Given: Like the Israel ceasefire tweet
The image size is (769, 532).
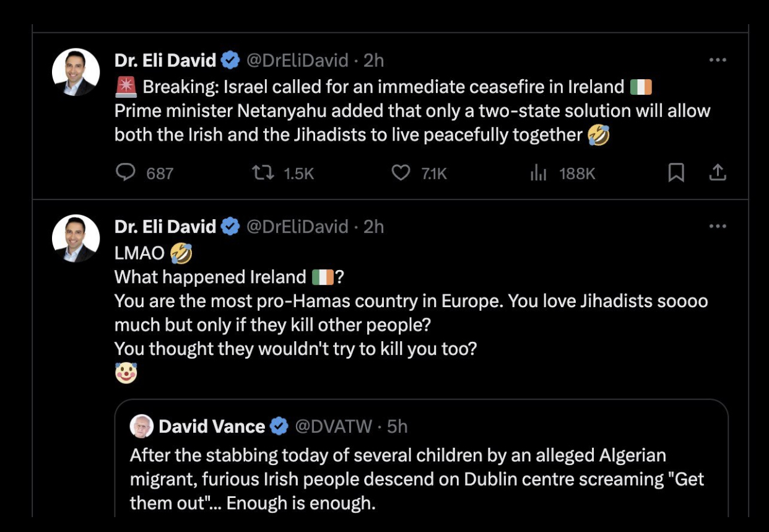Looking at the screenshot, I should 401,173.
